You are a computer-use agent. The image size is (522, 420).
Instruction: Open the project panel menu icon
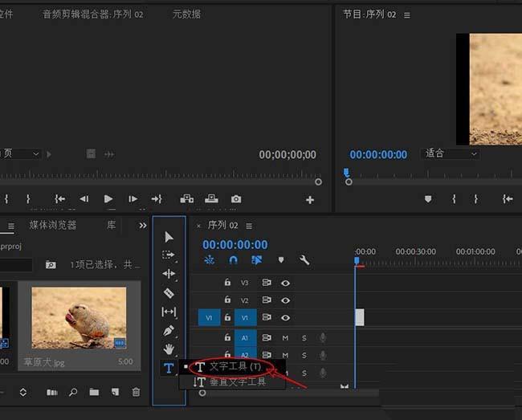[11, 226]
